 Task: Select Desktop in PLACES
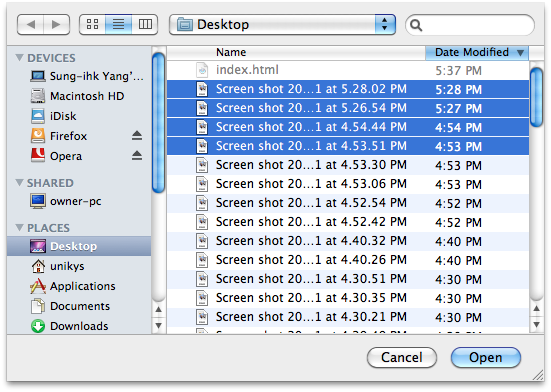(x=79, y=246)
